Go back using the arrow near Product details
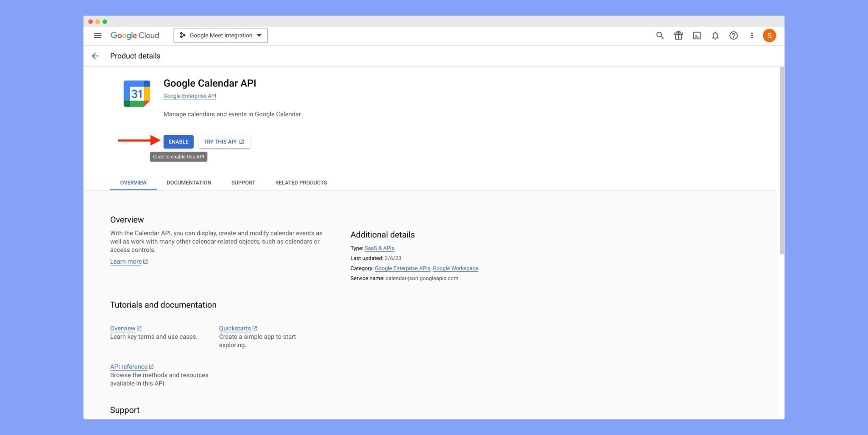 (x=95, y=56)
